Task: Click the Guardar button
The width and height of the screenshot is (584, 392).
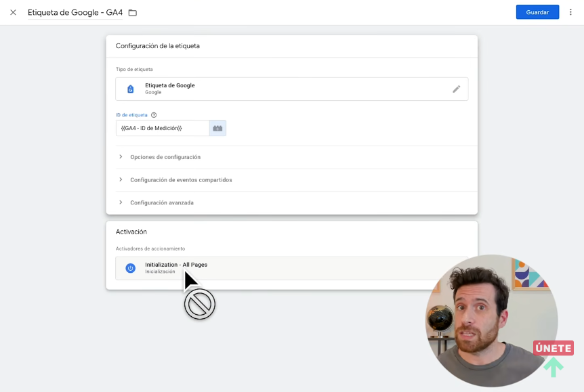Action: (x=537, y=12)
